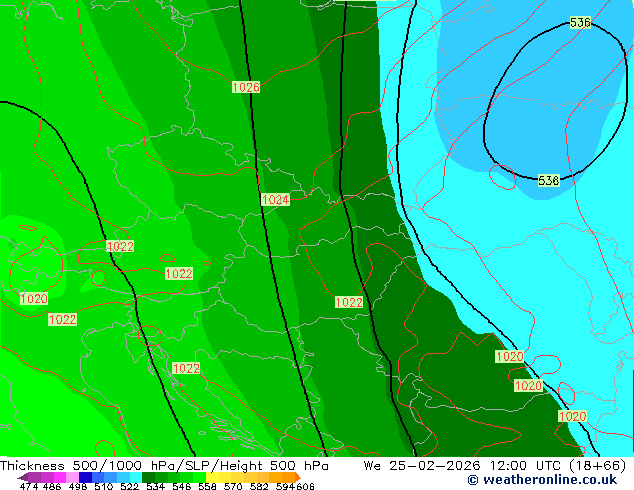This screenshot has width=634, height=490.
Task: Click the forecast date 'We 25-02-2026 12:00 UTC (18+66)'
Action: coord(495,465)
